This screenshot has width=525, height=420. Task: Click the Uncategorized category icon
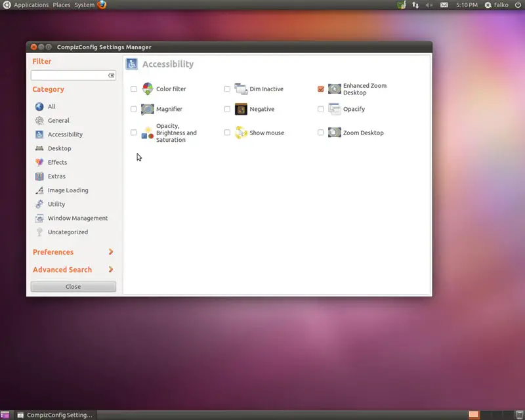tap(39, 232)
